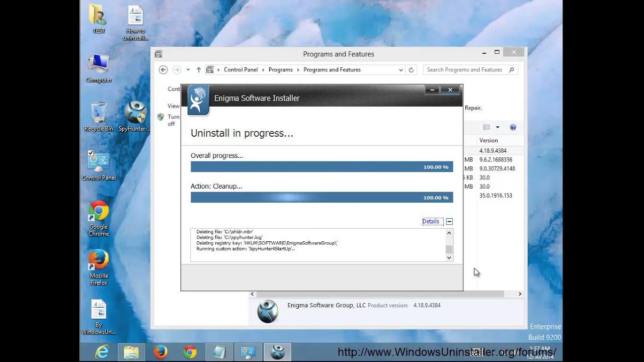Open the Control Panel desktop shortcut
The width and height of the screenshot is (644, 362).
click(99, 166)
